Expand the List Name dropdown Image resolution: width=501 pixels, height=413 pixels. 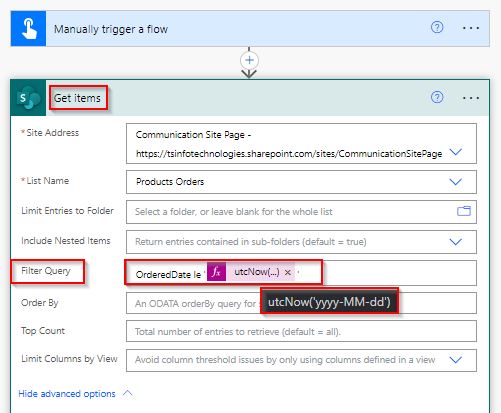456,182
